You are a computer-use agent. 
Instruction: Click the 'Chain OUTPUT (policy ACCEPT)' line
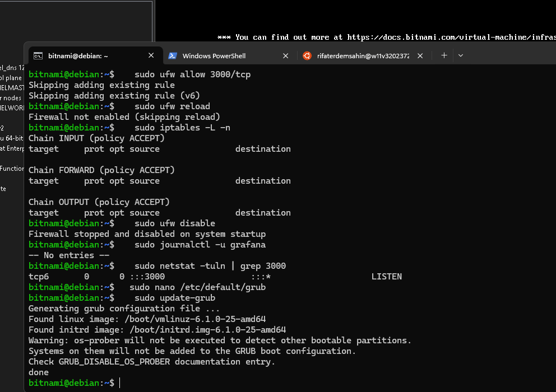pyautogui.click(x=99, y=202)
